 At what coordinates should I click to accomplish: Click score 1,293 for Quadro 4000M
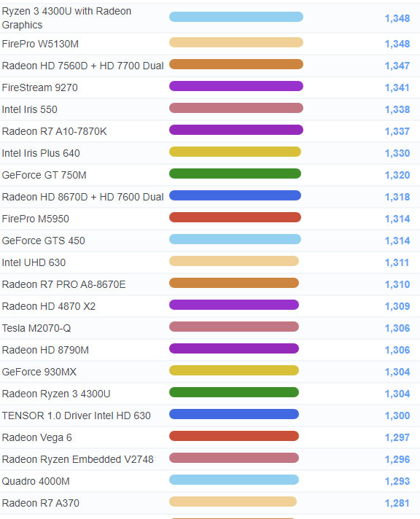click(397, 481)
